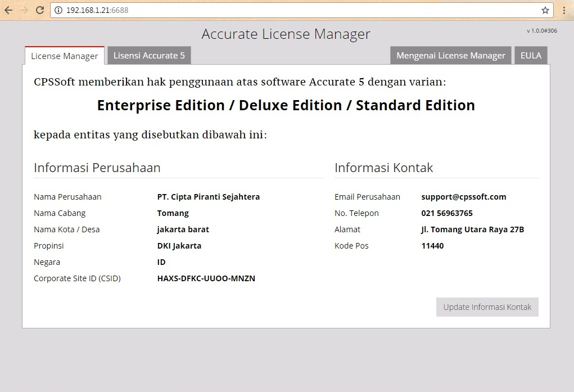574x392 pixels.
Task: Select the EULA tab
Action: pos(530,55)
